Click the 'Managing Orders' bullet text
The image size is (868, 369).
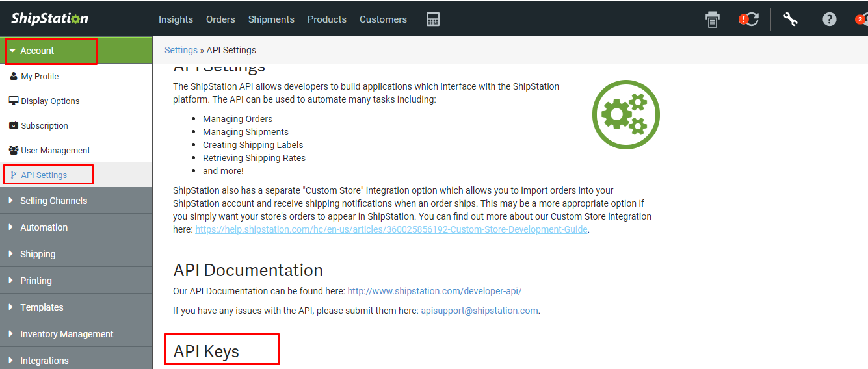(237, 119)
